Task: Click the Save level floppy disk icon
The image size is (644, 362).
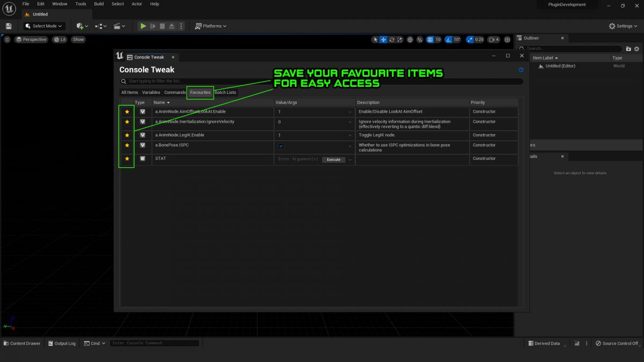Action: point(9,26)
